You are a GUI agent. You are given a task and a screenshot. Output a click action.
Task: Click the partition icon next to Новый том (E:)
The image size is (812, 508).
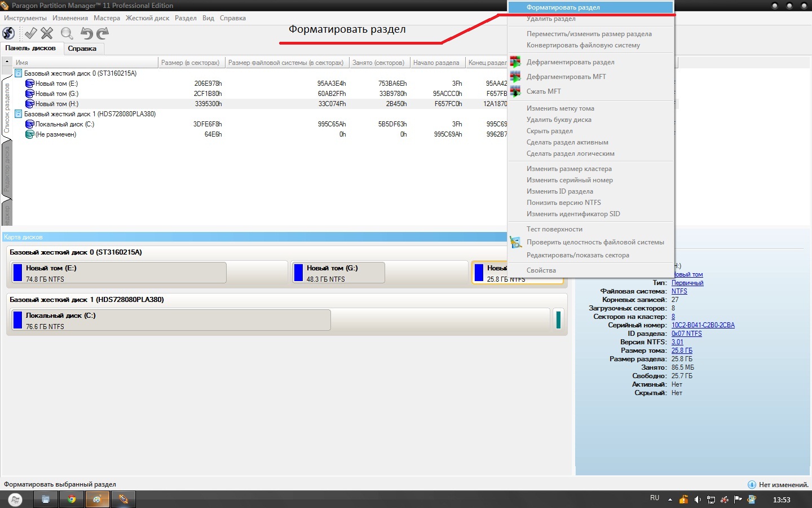click(30, 84)
